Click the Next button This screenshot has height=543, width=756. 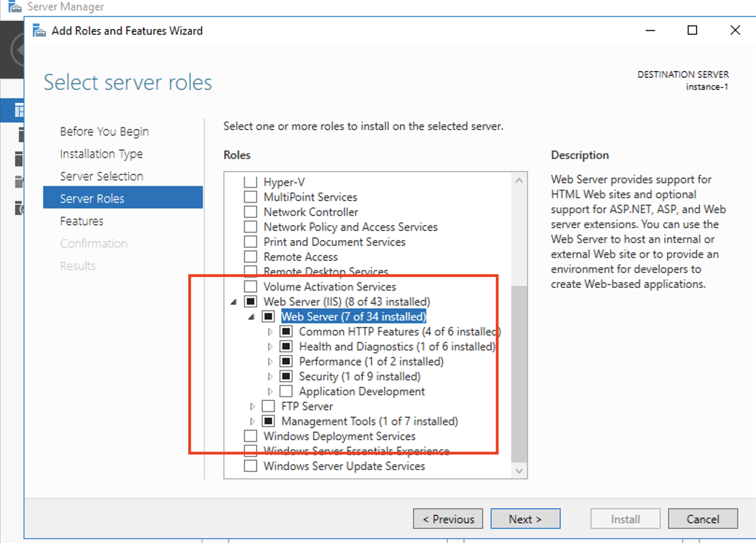coord(525,519)
